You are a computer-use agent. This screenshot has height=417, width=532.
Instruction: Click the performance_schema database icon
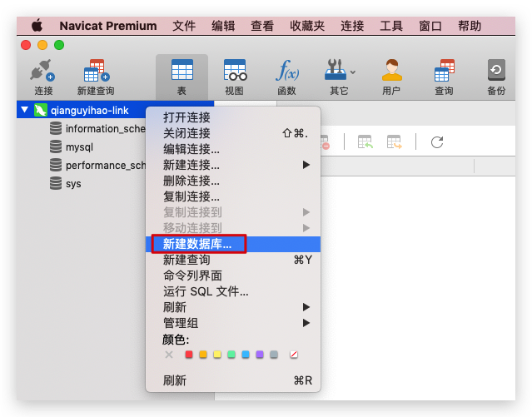pyautogui.click(x=56, y=165)
